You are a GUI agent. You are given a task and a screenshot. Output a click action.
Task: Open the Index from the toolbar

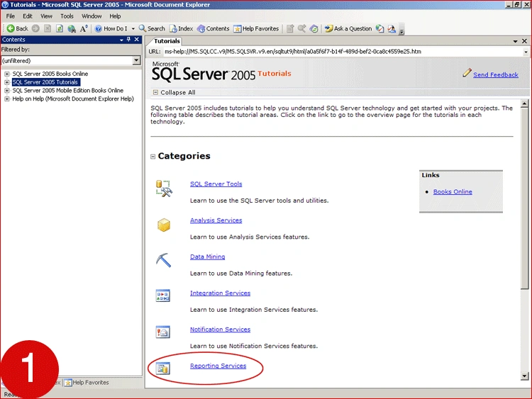point(181,29)
